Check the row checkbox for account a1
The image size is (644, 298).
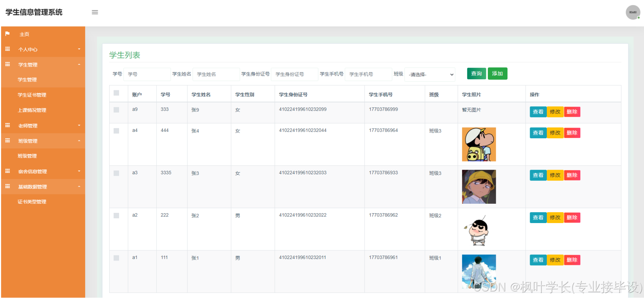pos(116,258)
